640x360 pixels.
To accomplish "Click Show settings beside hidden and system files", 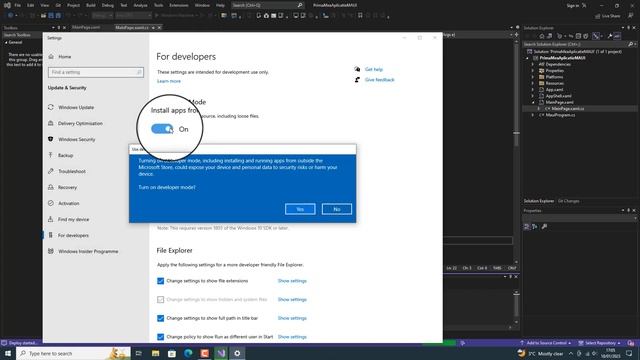I will tap(292, 300).
